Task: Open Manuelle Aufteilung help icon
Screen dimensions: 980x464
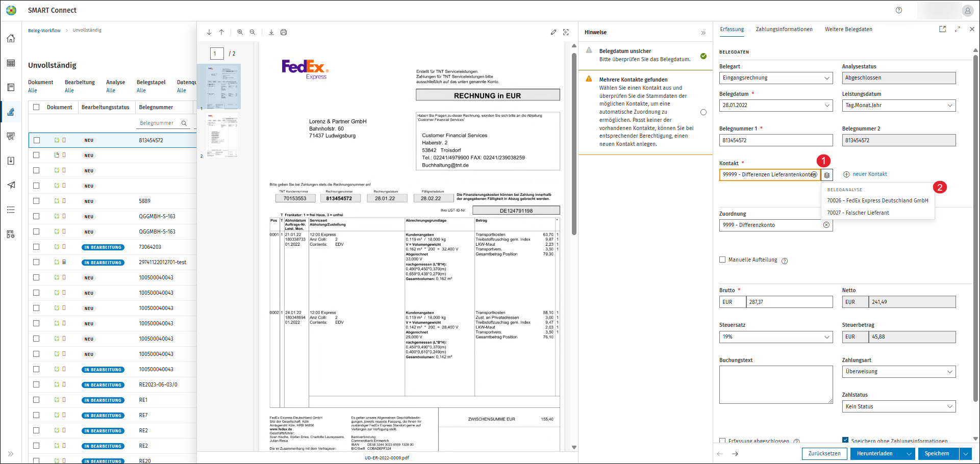Action: tap(785, 261)
